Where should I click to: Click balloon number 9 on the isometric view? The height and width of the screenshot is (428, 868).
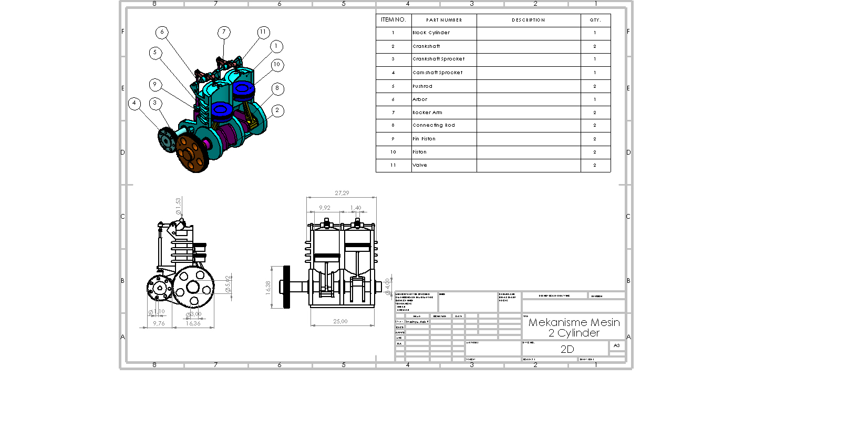[154, 84]
